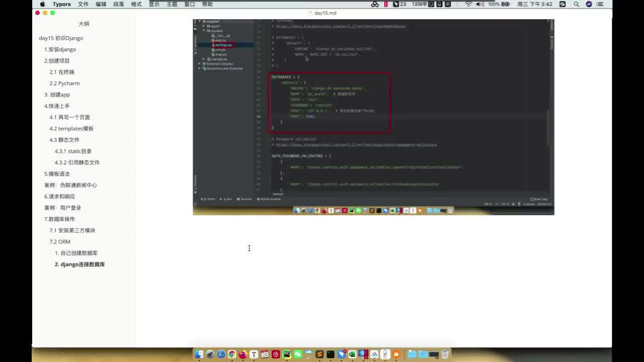
Task: Open the 帮助 menu
Action: (x=207, y=4)
